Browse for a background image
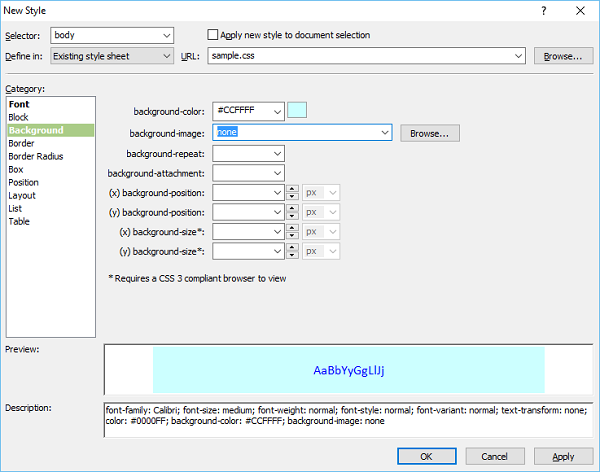This screenshot has width=600, height=472. (430, 132)
